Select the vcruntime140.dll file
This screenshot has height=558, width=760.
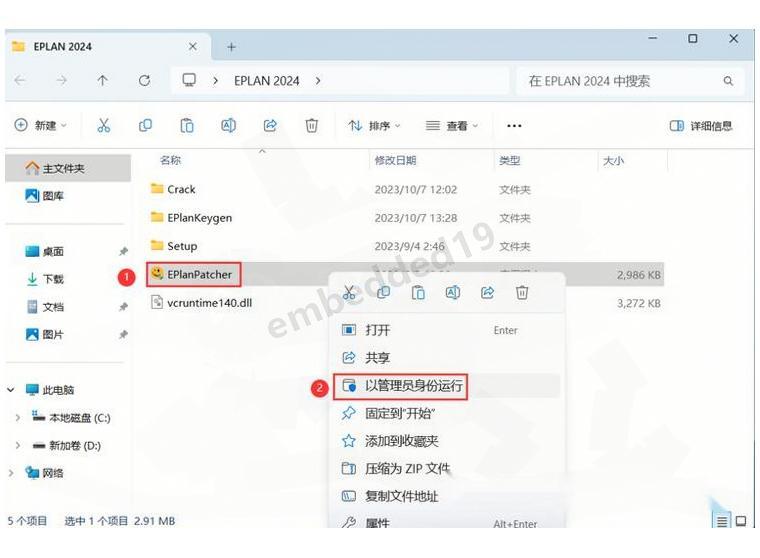(x=201, y=303)
